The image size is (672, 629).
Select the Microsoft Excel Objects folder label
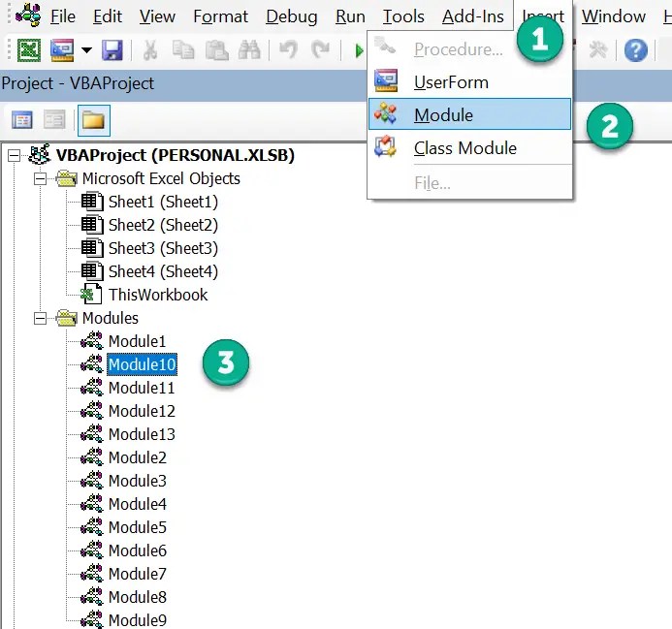[x=161, y=178]
